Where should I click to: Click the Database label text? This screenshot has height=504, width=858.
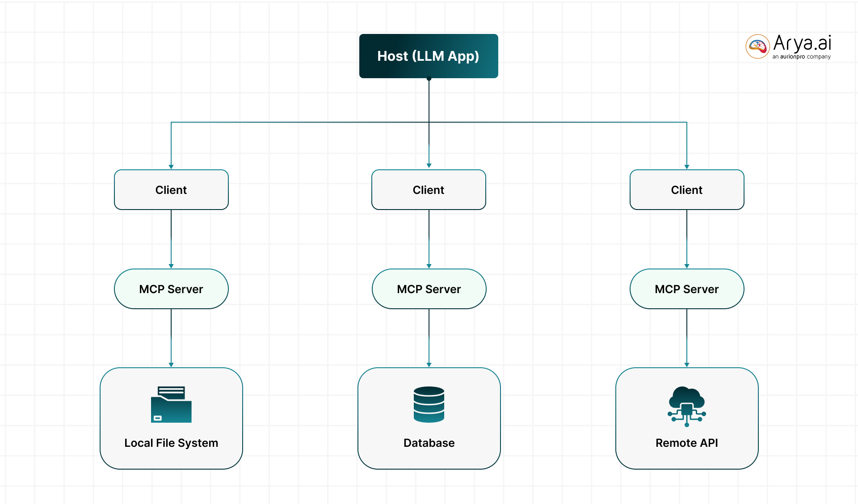tap(429, 443)
